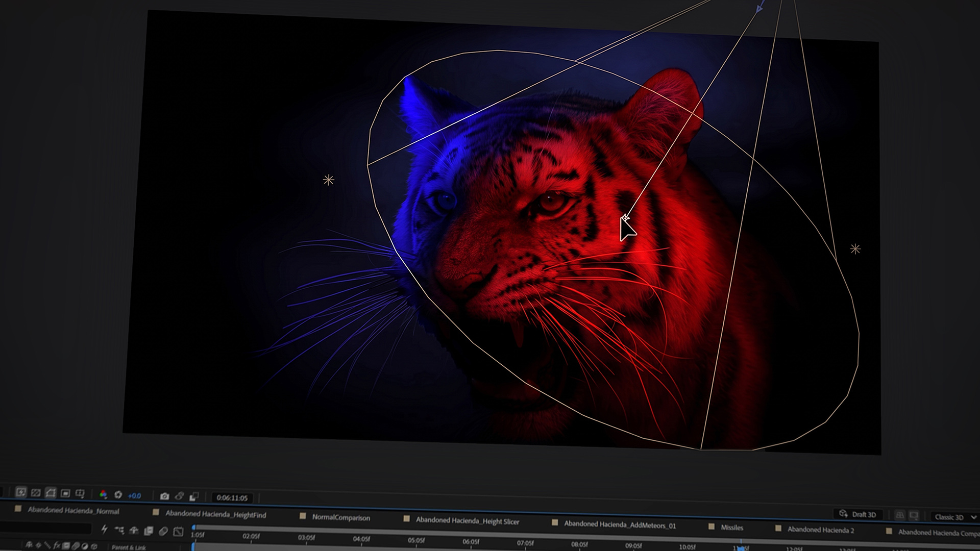Image resolution: width=980 pixels, height=551 pixels.
Task: Open the Classic 3D renderer dropdown
Action: point(954,517)
